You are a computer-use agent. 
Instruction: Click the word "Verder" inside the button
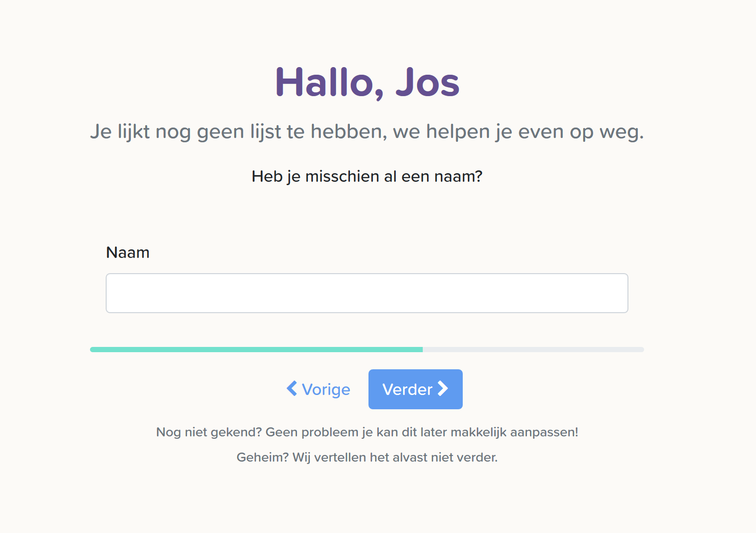(x=407, y=389)
